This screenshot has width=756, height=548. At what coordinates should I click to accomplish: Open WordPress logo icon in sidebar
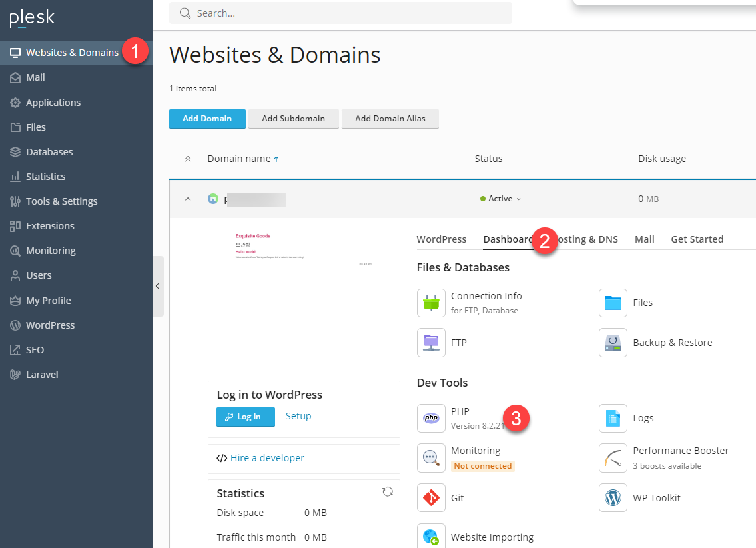pyautogui.click(x=15, y=325)
